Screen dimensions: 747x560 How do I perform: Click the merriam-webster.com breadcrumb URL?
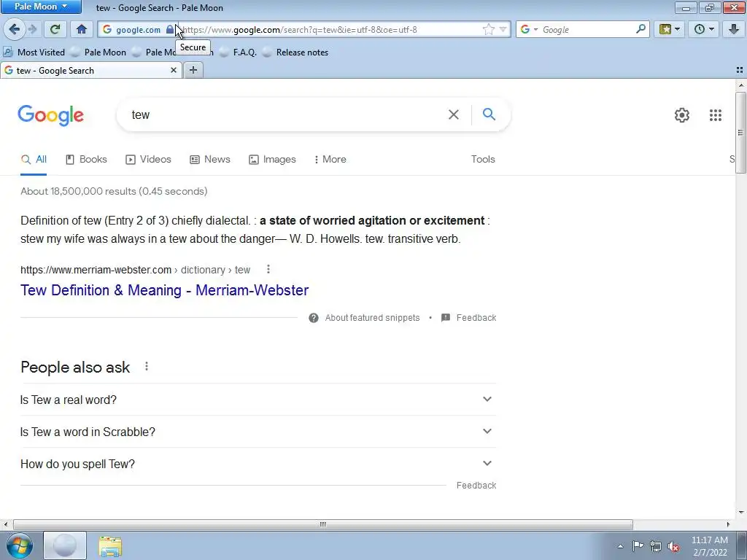tap(135, 270)
